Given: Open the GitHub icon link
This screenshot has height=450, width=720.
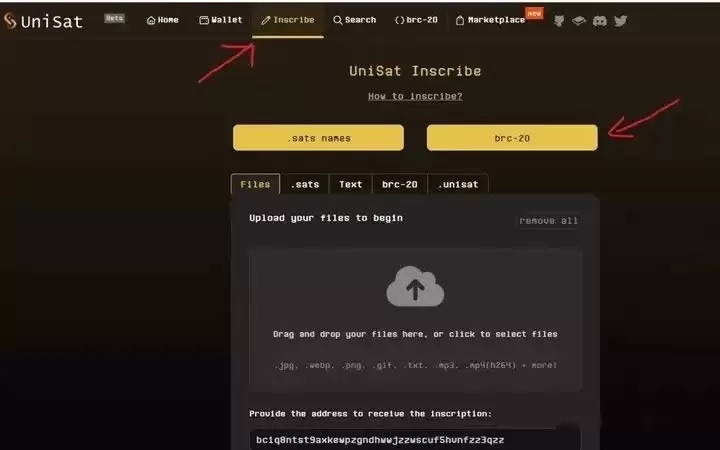Looking at the screenshot, I should 558,21.
